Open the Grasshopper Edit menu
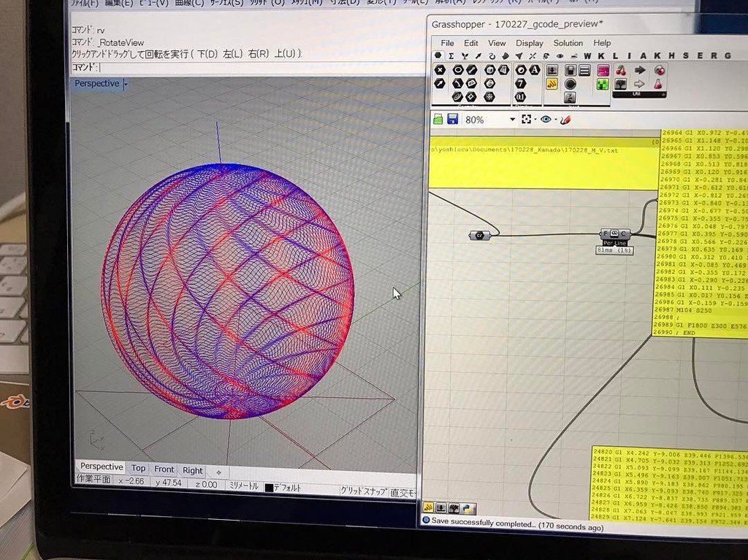This screenshot has width=748, height=560. click(x=471, y=43)
